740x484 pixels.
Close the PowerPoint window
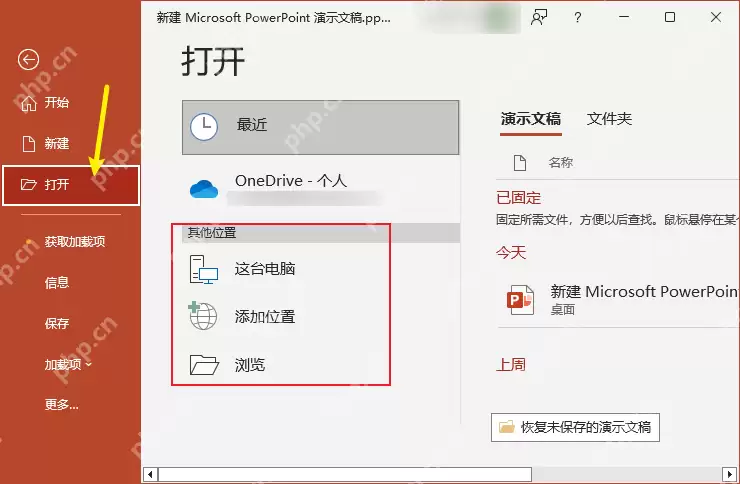point(715,17)
